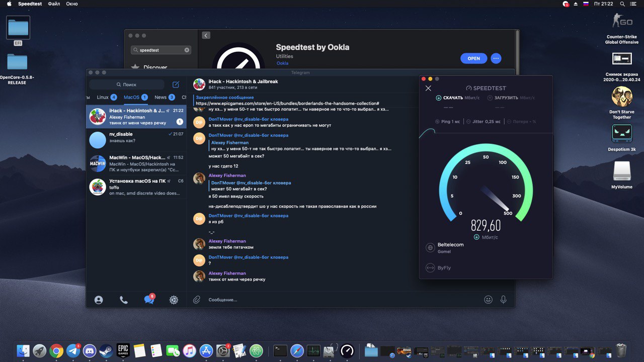Screen dimensions: 644x362
Task: Open Steam from the dock
Action: (106, 350)
